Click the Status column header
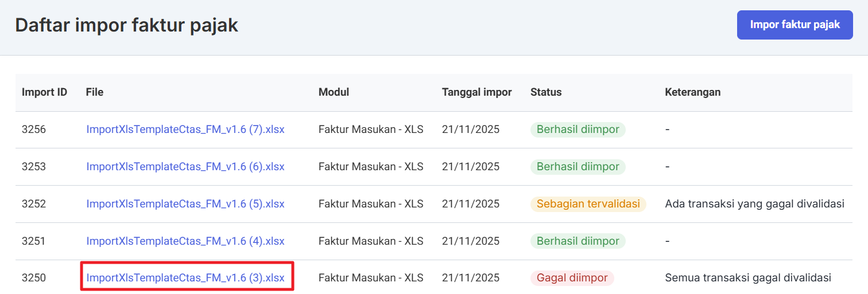This screenshot has width=868, height=294. pyautogui.click(x=546, y=92)
